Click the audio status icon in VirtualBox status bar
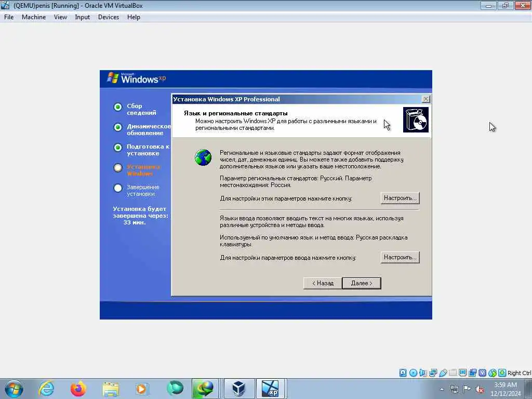Screen dimensions: 532x399 click(423, 373)
